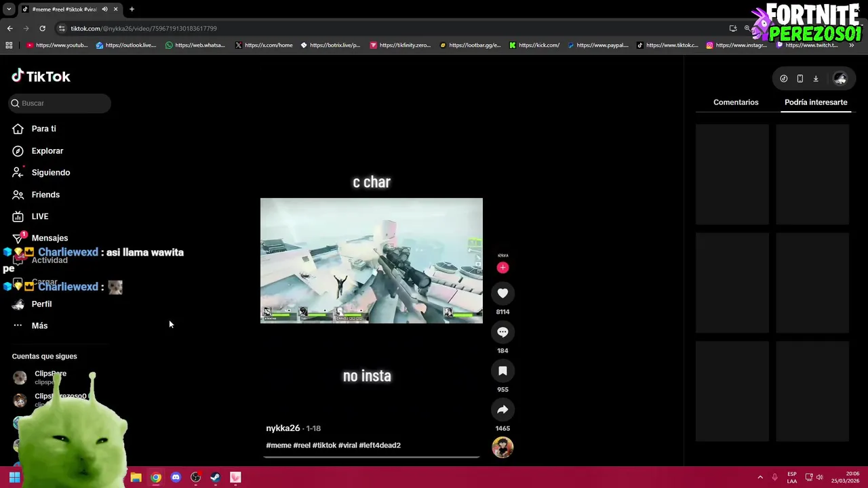
Task: Go back in browser
Action: [x=9, y=28]
